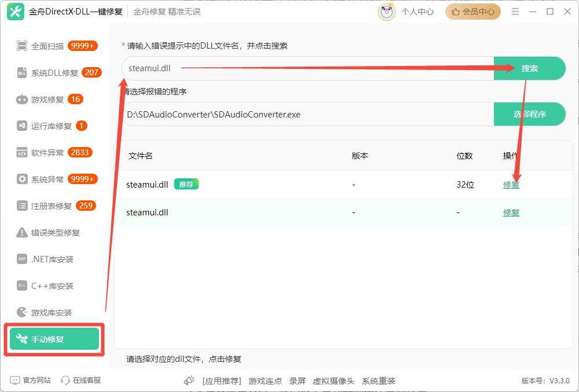Click the .NET库安装 icon
This screenshot has width=579, height=392.
tap(22, 259)
